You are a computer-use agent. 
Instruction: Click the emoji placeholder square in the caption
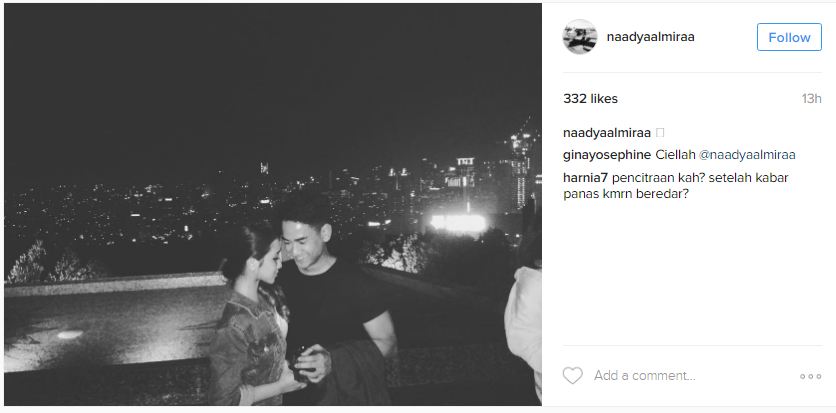point(660,133)
